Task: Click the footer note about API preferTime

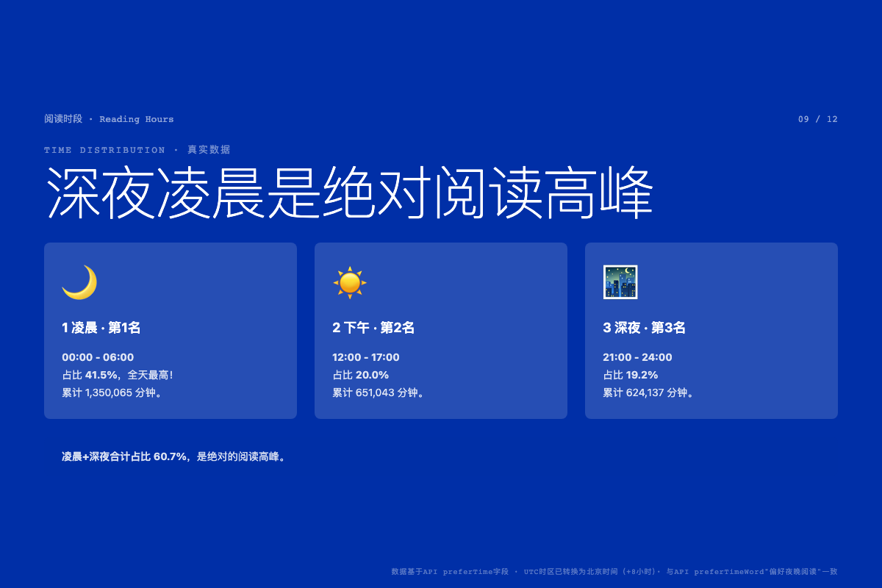Action: pos(614,571)
